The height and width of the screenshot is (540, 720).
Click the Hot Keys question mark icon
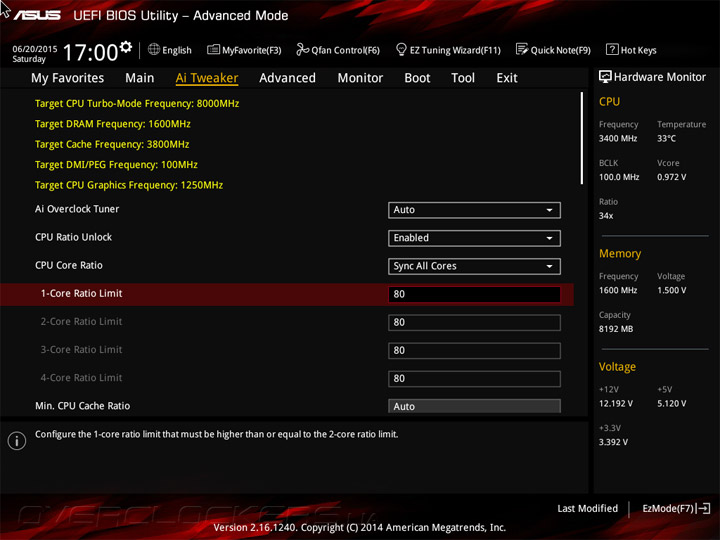(x=612, y=49)
